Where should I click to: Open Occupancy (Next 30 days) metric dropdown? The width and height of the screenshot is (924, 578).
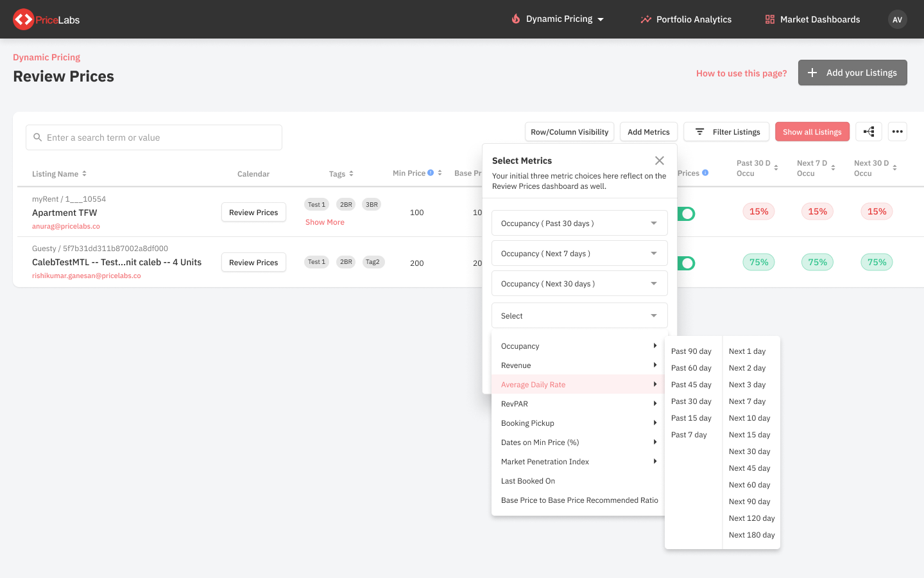click(579, 284)
